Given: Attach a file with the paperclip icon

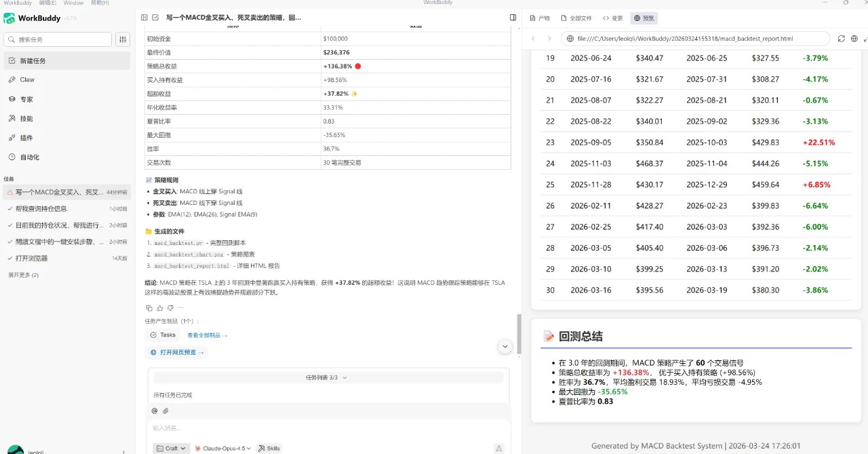Looking at the screenshot, I should coord(165,411).
